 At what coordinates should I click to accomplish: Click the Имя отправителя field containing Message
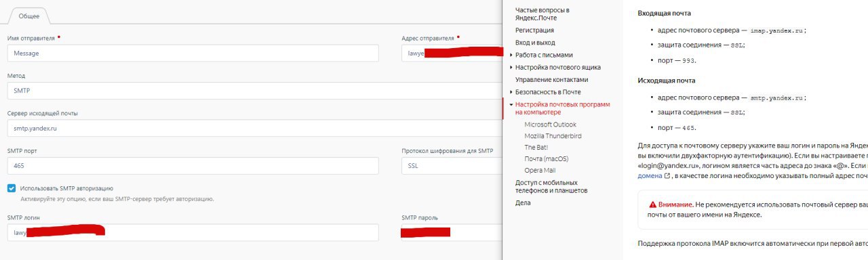pyautogui.click(x=193, y=53)
